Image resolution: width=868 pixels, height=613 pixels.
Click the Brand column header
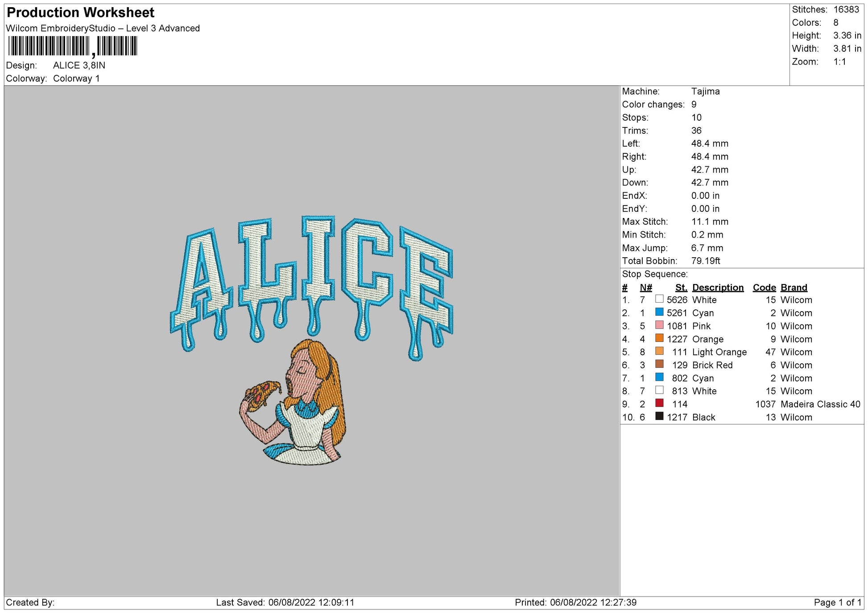(x=794, y=288)
